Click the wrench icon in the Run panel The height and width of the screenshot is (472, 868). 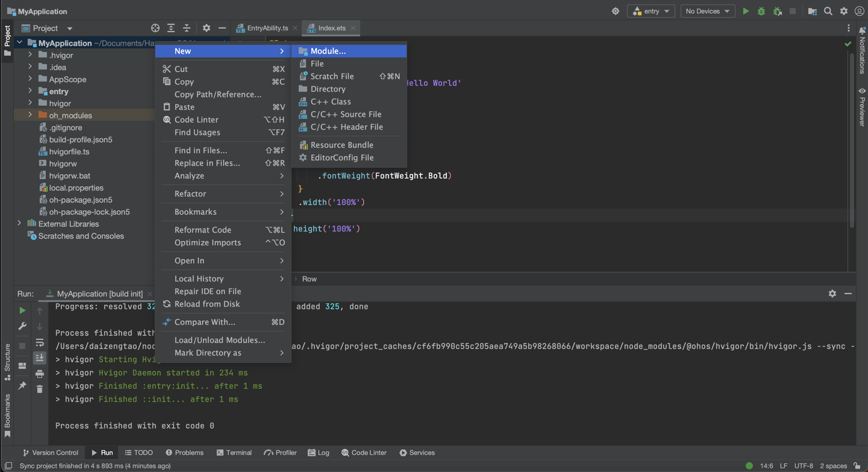coord(22,326)
